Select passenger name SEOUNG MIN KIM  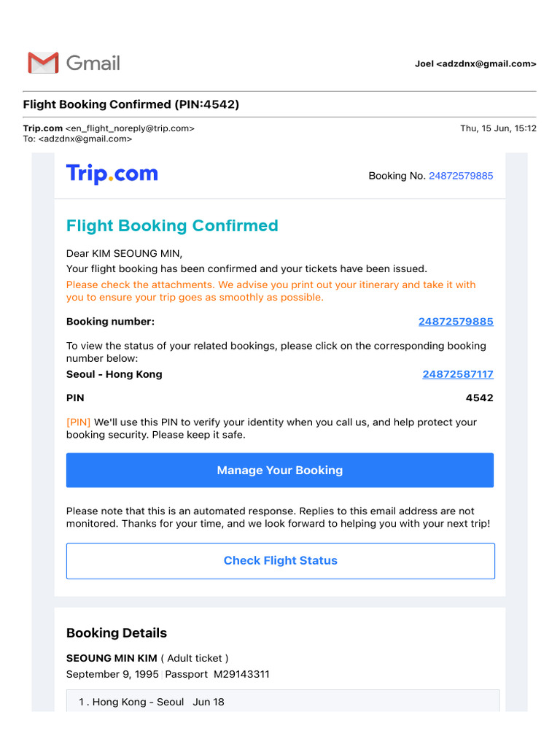112,658
